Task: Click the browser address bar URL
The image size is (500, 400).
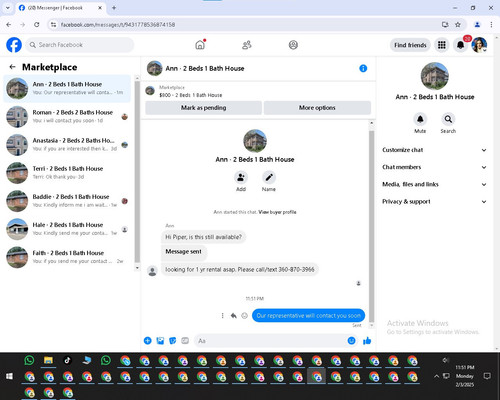Action: (x=118, y=25)
